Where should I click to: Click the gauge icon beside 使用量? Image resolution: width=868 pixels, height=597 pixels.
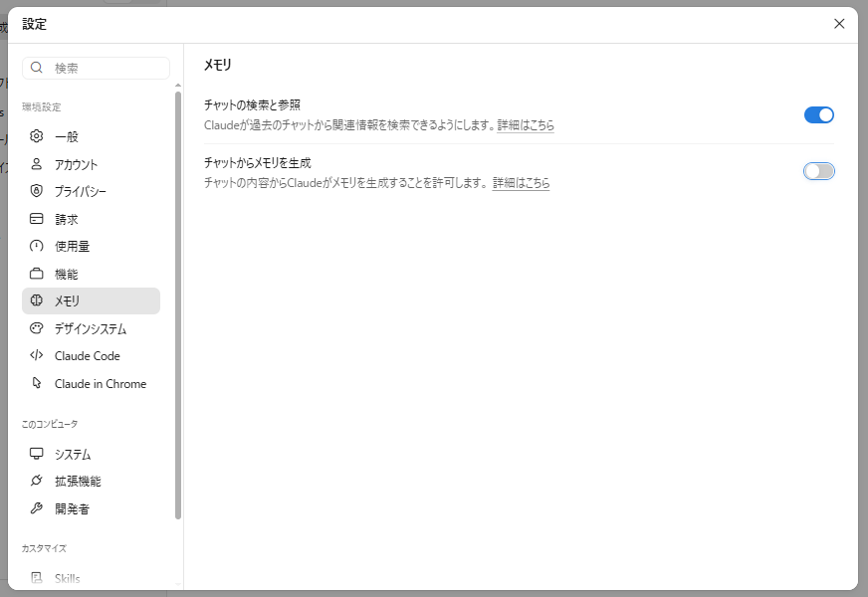[37, 246]
